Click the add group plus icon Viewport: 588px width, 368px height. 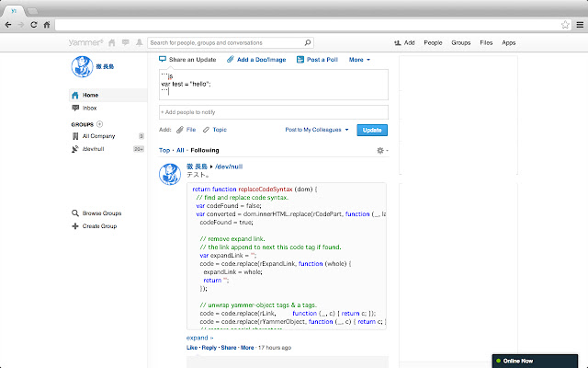(99, 124)
